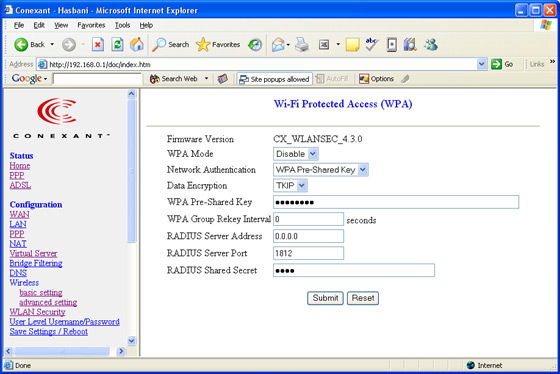Open the Messenger people icon
Screen dimensions: 560x374
pos(431,45)
